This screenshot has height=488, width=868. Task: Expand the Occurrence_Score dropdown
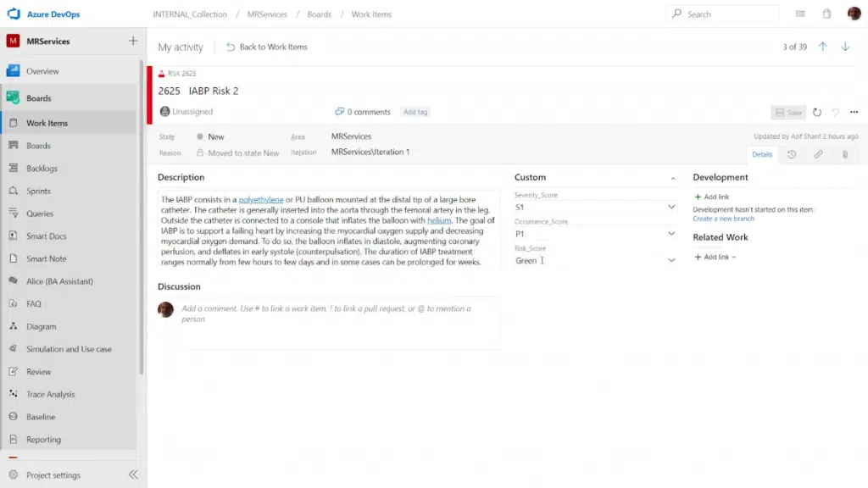(x=671, y=234)
